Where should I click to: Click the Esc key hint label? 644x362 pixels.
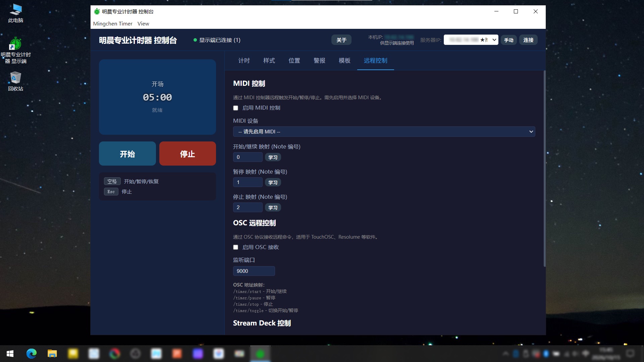tap(111, 192)
